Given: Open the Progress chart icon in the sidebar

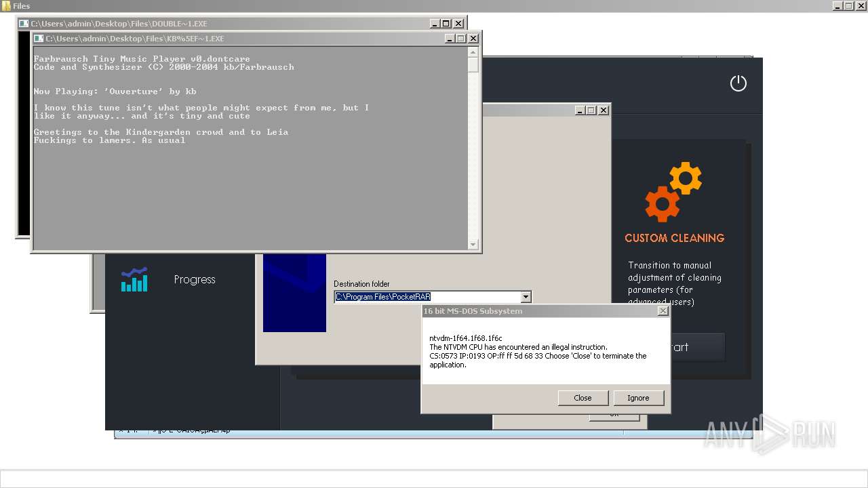Looking at the screenshot, I should [x=134, y=279].
